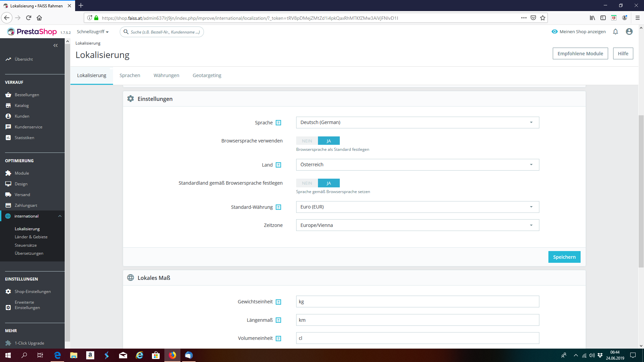
Task: Click the notifications bell icon
Action: [x=615, y=32]
